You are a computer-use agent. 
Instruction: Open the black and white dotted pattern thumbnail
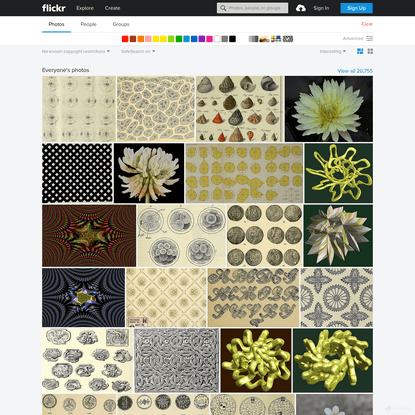coord(77,173)
